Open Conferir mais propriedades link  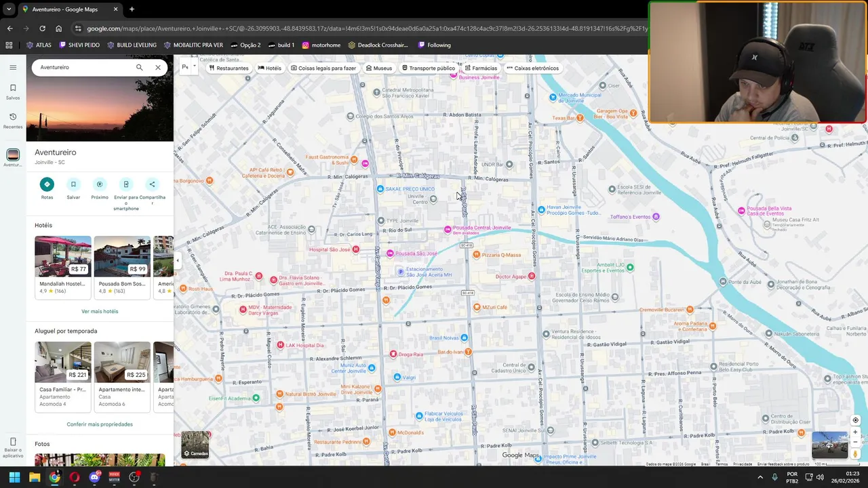coord(100,424)
